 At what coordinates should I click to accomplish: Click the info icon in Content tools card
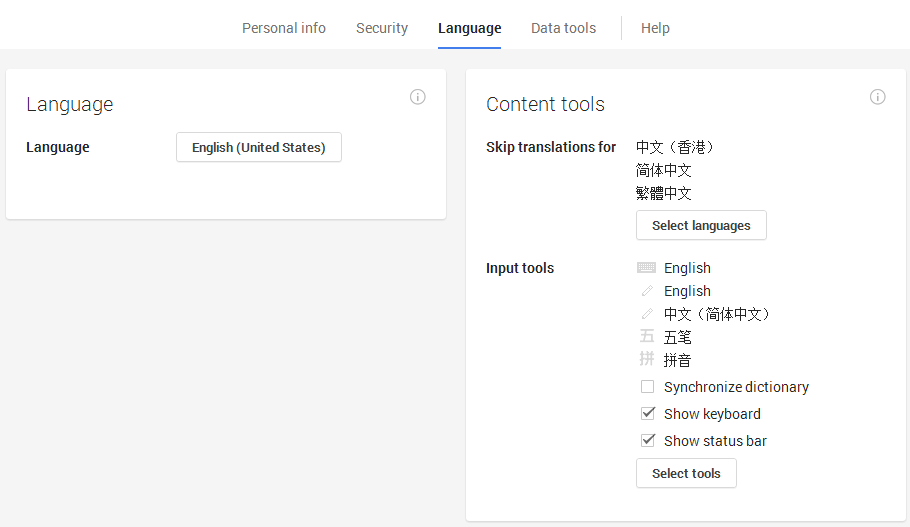[x=878, y=96]
